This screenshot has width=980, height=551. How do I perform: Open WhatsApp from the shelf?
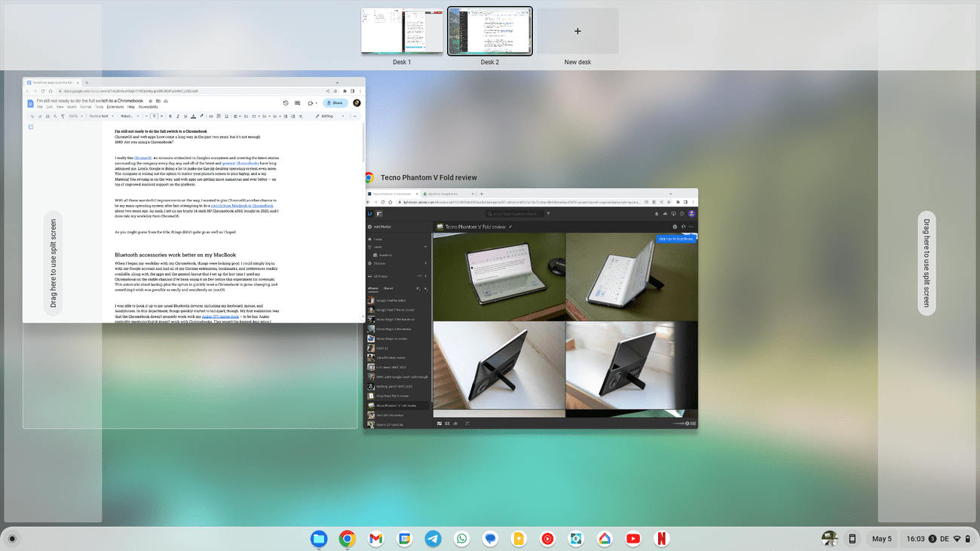click(461, 538)
